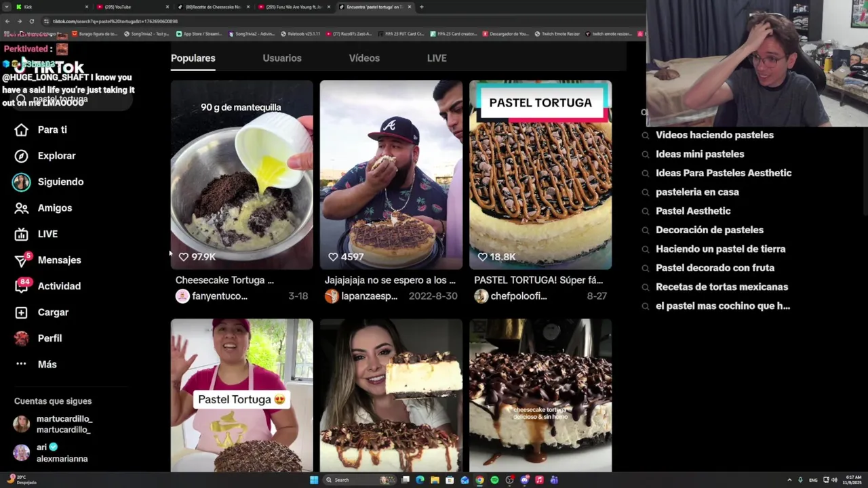This screenshot has width=868, height=488.
Task: Click search icon beside Ideas mini pasteles
Action: coord(646,154)
